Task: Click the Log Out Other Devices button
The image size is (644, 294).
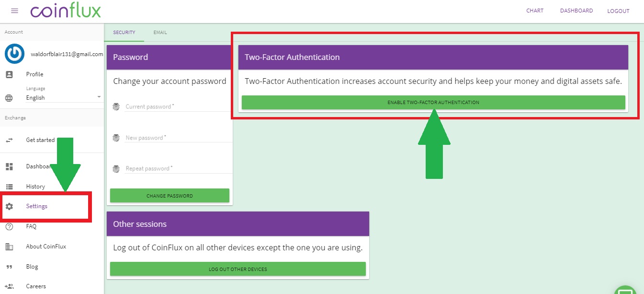Action: point(238,269)
